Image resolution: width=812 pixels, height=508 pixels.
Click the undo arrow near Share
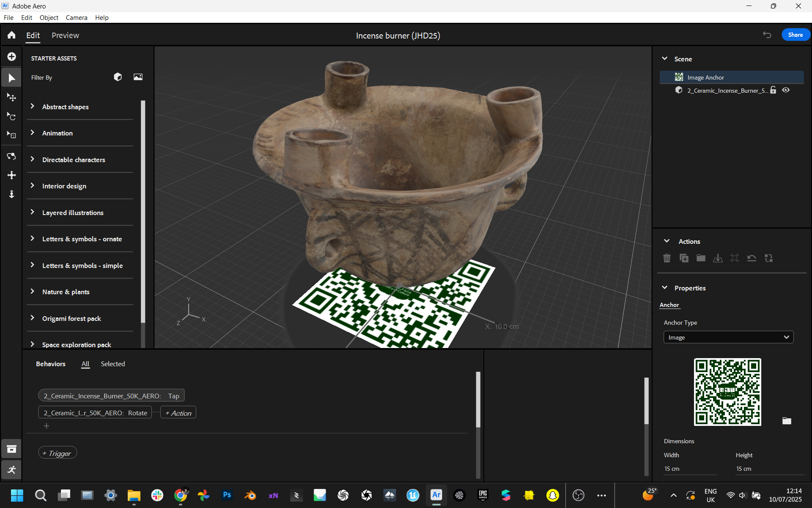point(767,35)
